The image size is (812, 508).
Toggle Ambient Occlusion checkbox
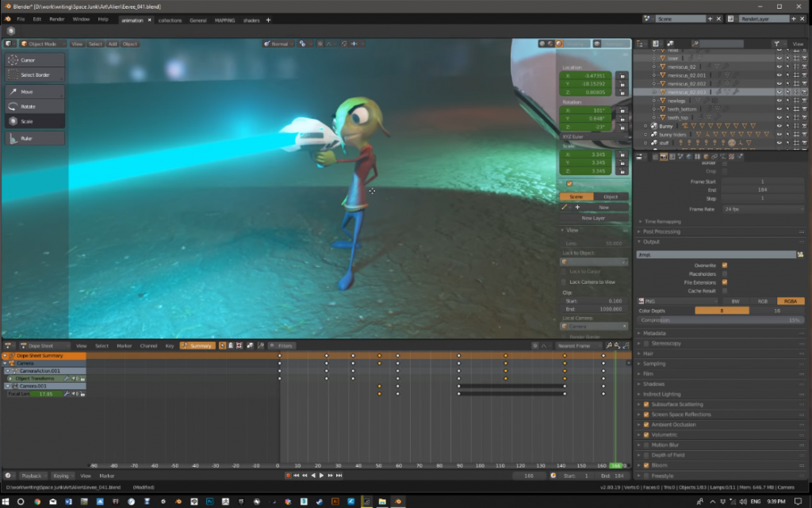646,425
